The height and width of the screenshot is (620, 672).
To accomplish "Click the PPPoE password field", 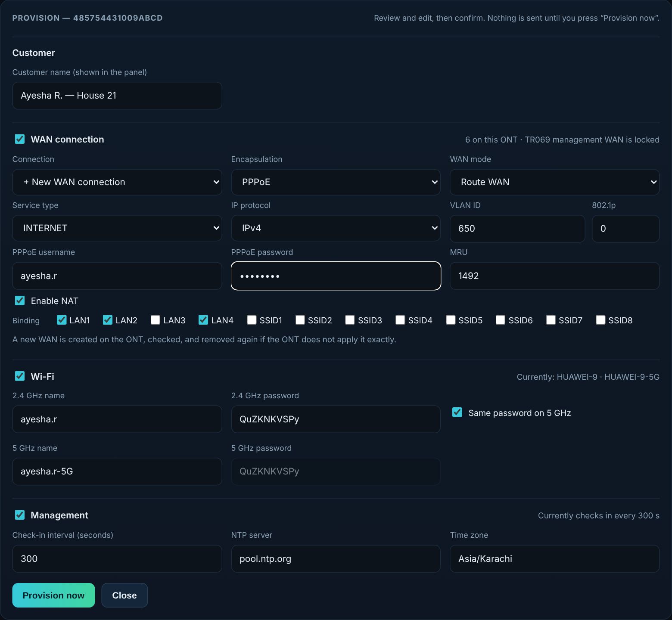I will click(336, 276).
